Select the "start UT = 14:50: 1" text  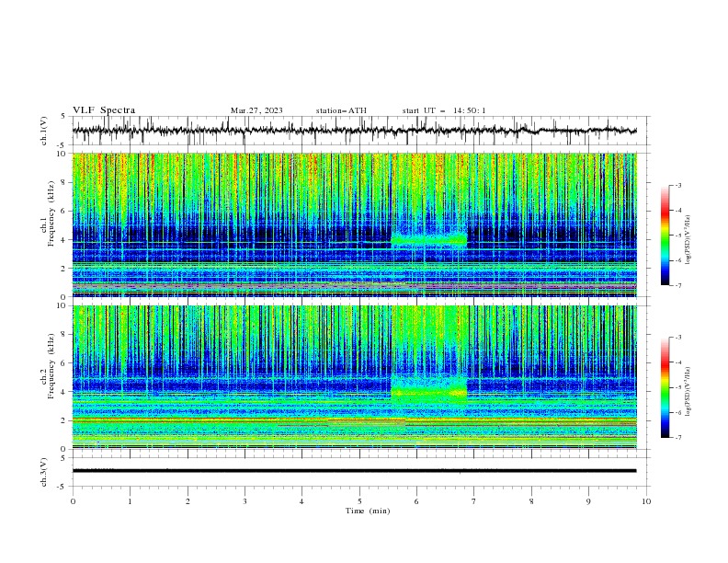click(444, 110)
